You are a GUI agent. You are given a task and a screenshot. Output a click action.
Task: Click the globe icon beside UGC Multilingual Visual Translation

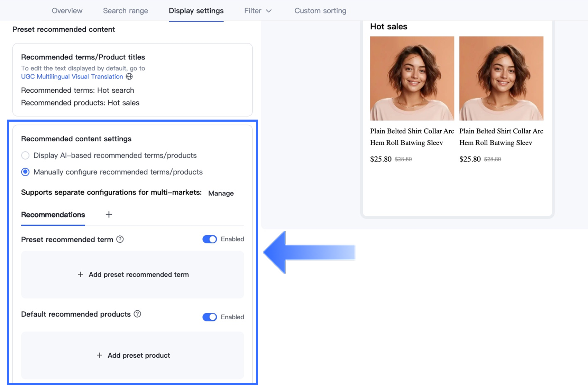coord(129,76)
